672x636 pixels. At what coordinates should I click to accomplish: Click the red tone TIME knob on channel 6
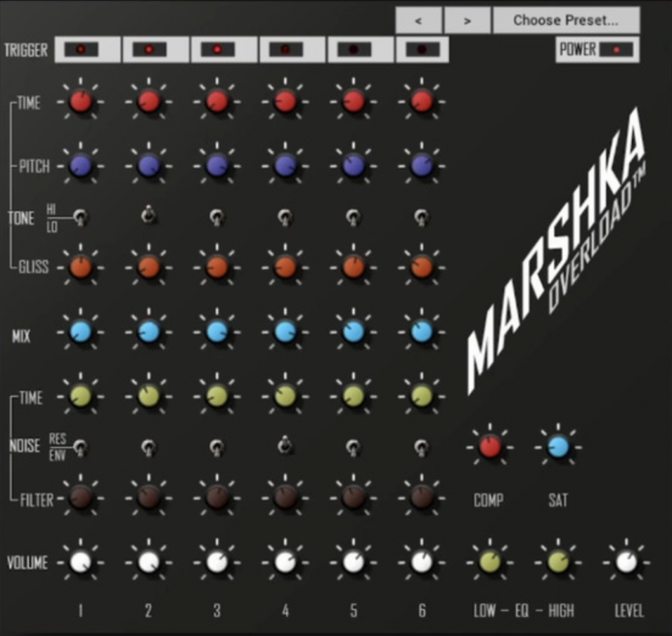(x=421, y=102)
